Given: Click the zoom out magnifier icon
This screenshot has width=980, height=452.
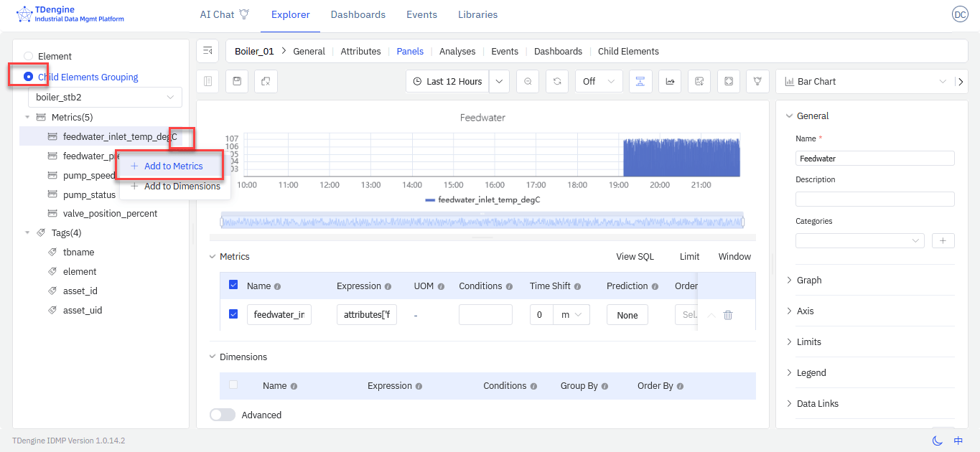Looking at the screenshot, I should (528, 82).
